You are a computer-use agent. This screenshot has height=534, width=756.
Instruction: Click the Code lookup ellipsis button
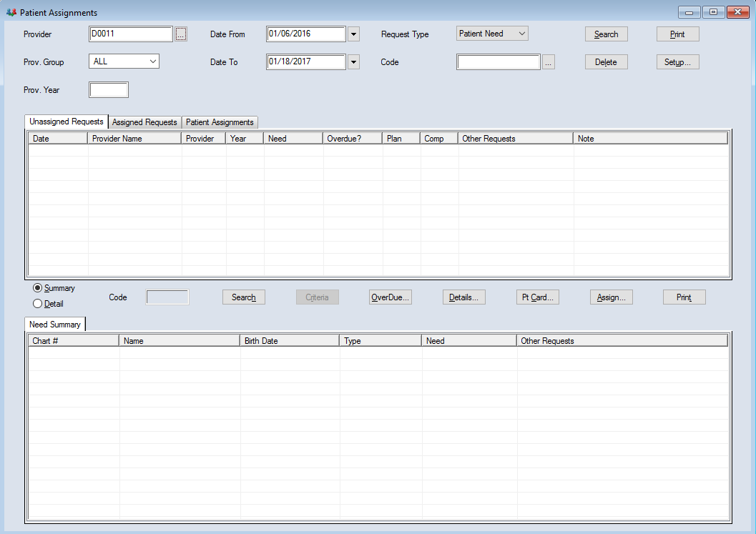549,63
